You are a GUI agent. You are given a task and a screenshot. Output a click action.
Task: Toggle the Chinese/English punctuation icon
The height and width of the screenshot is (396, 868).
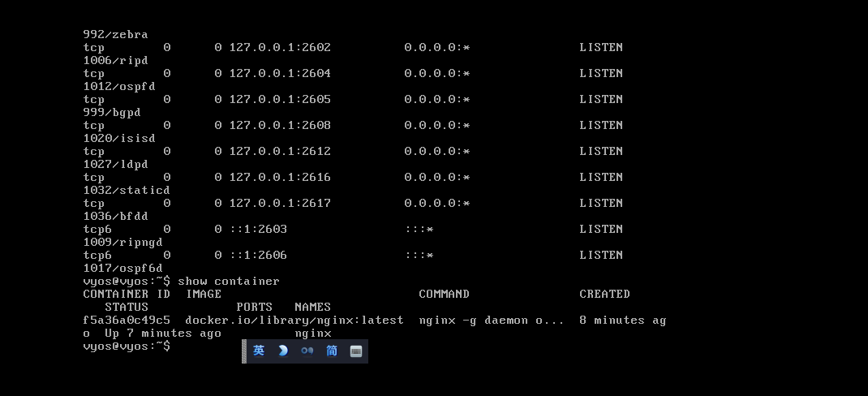pyautogui.click(x=307, y=351)
